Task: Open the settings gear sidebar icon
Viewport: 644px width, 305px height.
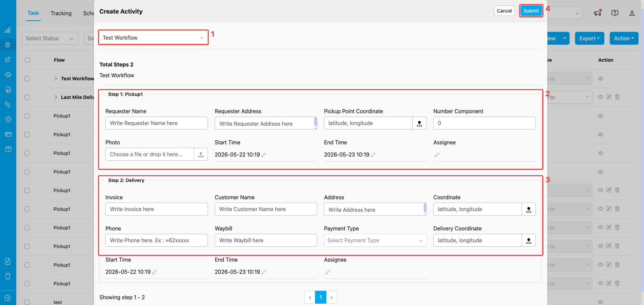Action: click(x=8, y=119)
